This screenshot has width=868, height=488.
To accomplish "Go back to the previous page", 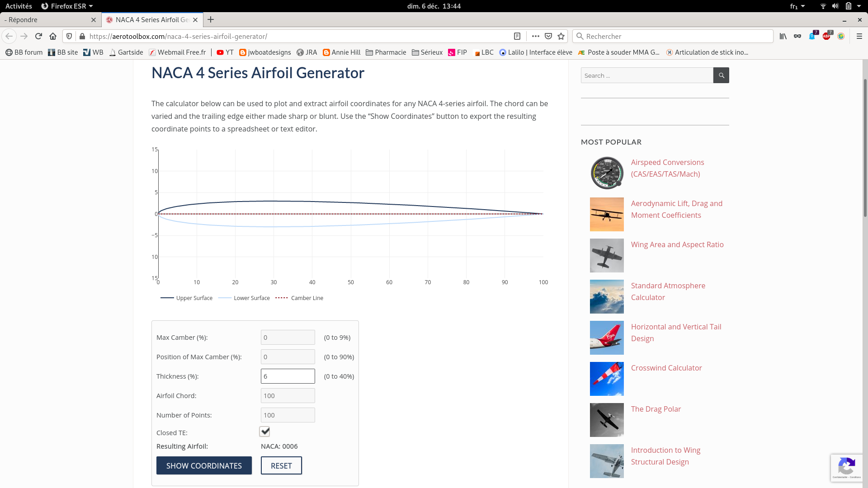I will click(9, 36).
